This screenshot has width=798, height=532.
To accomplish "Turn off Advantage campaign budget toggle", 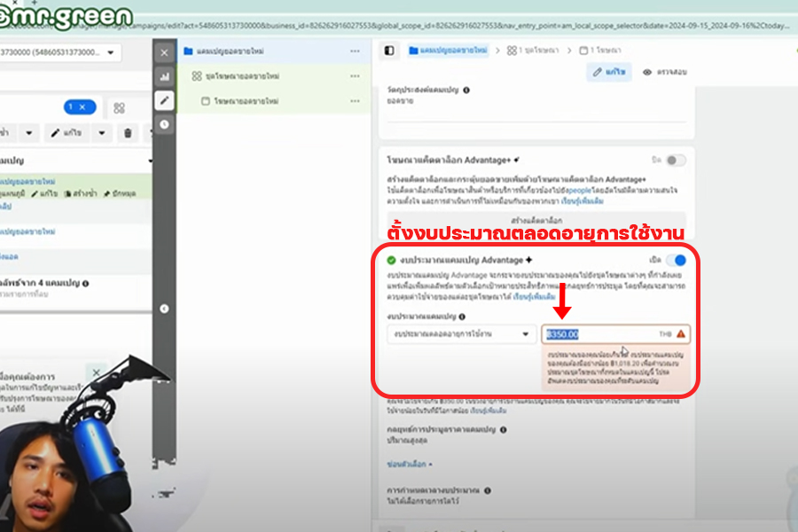I will pos(677,260).
